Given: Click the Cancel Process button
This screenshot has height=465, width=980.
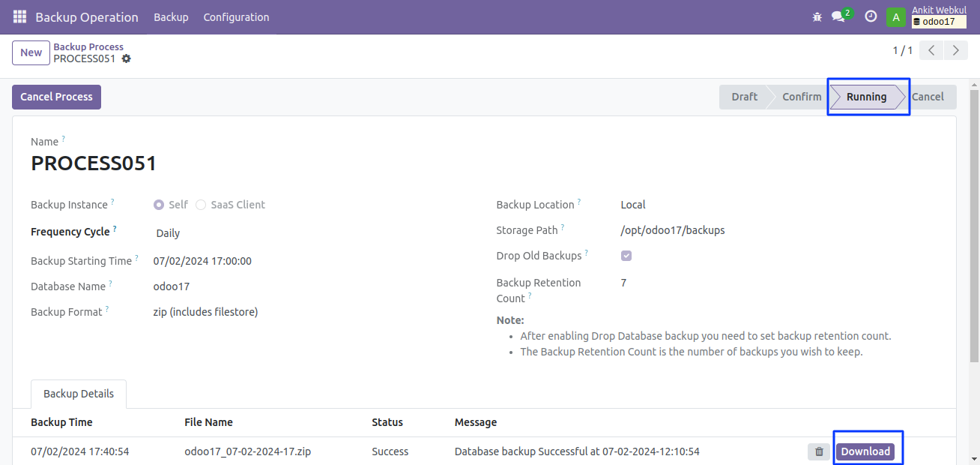Looking at the screenshot, I should click(x=56, y=97).
